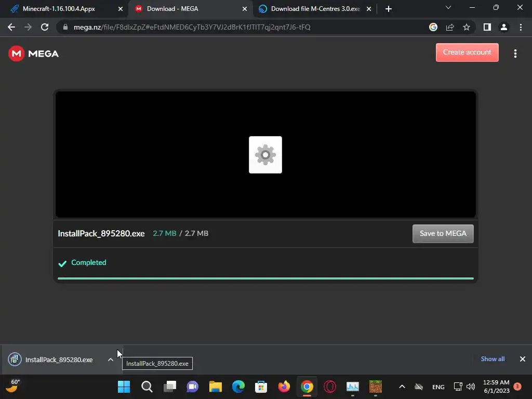Open MEGA page three-dot menu
532x399 pixels.
(x=515, y=54)
